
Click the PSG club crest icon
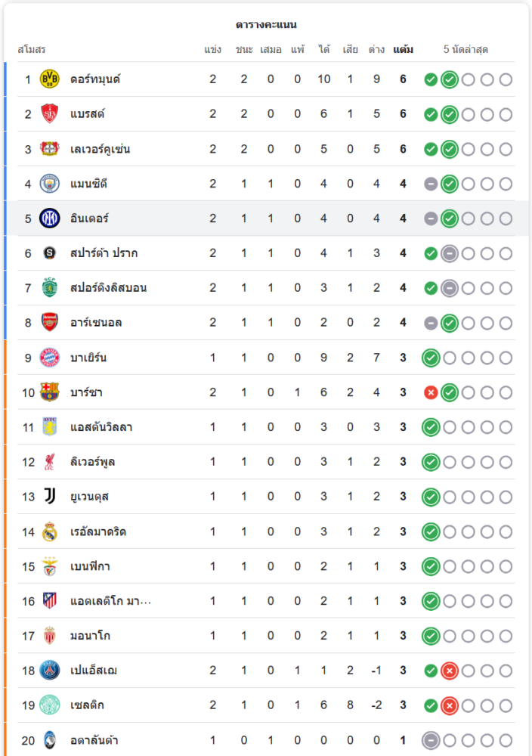[x=49, y=671]
